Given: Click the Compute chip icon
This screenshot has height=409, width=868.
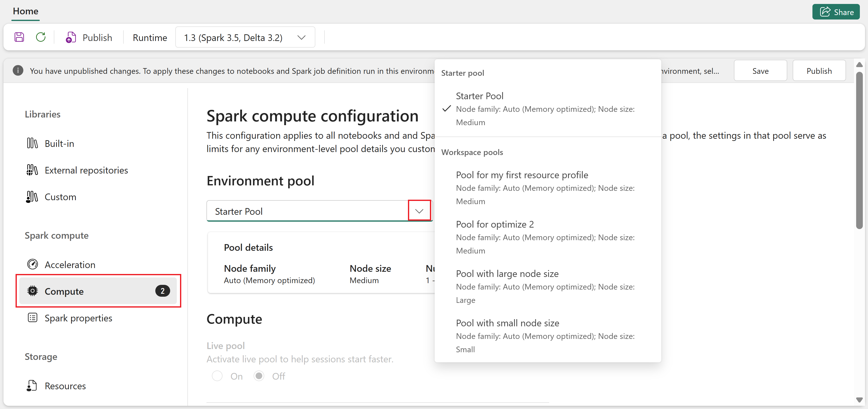Looking at the screenshot, I should (32, 291).
